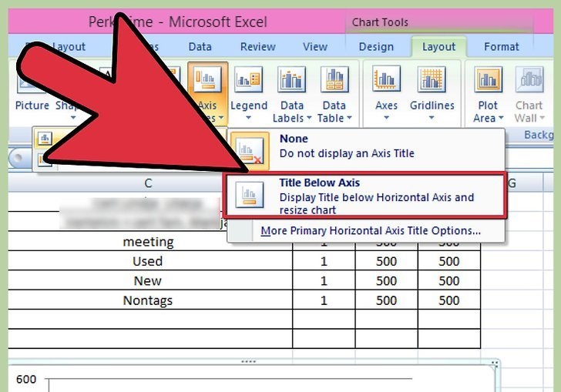Switch to Chart Tools Design tab
The width and height of the screenshot is (561, 392).
coord(376,47)
